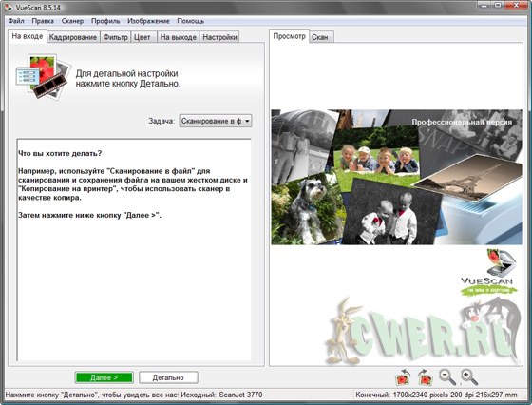
Task: Switch to the Кадрирование tab
Action: pyautogui.click(x=73, y=37)
